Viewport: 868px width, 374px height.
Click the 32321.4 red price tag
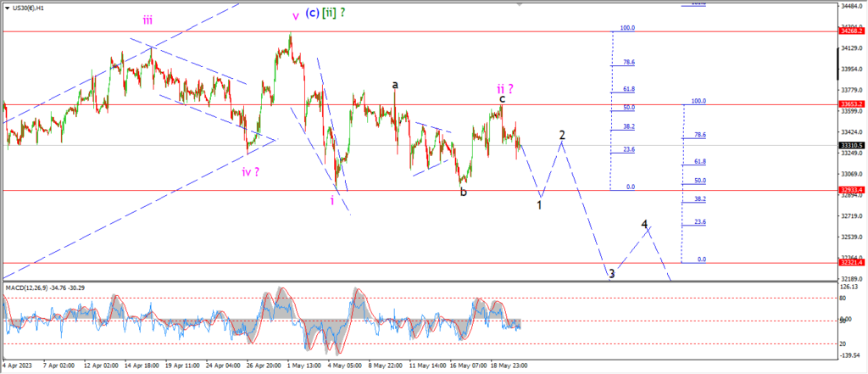coord(852,263)
